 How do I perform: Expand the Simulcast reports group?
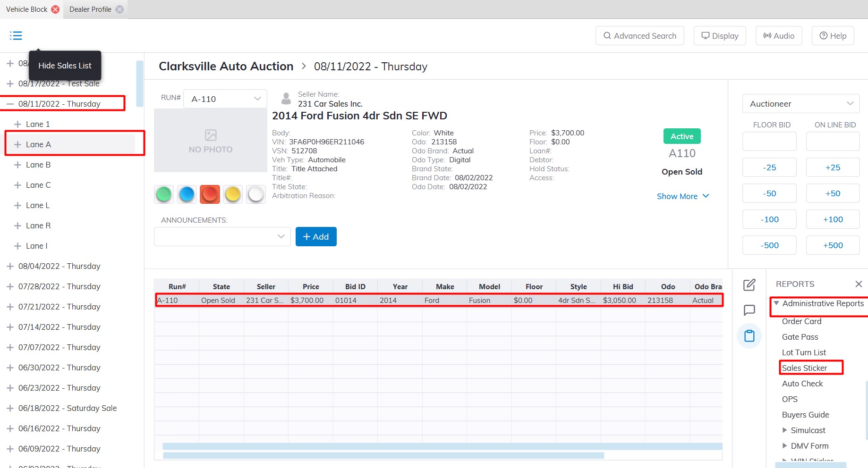(x=784, y=430)
